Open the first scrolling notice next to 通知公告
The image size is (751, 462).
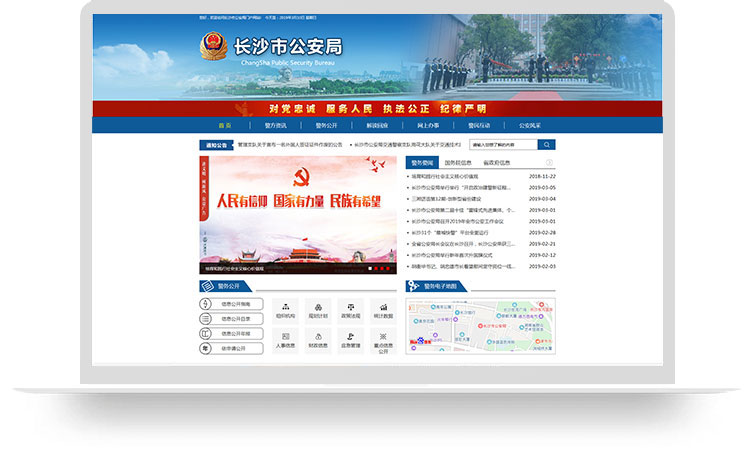point(290,145)
